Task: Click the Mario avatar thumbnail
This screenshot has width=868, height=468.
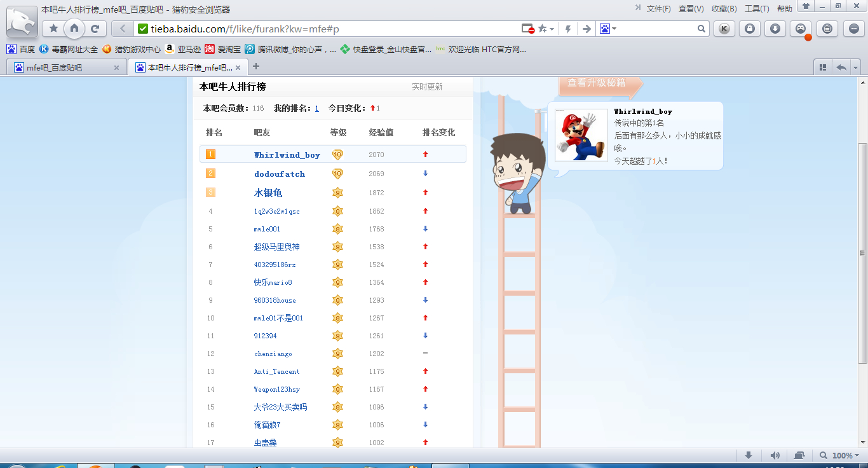Action: pyautogui.click(x=581, y=135)
